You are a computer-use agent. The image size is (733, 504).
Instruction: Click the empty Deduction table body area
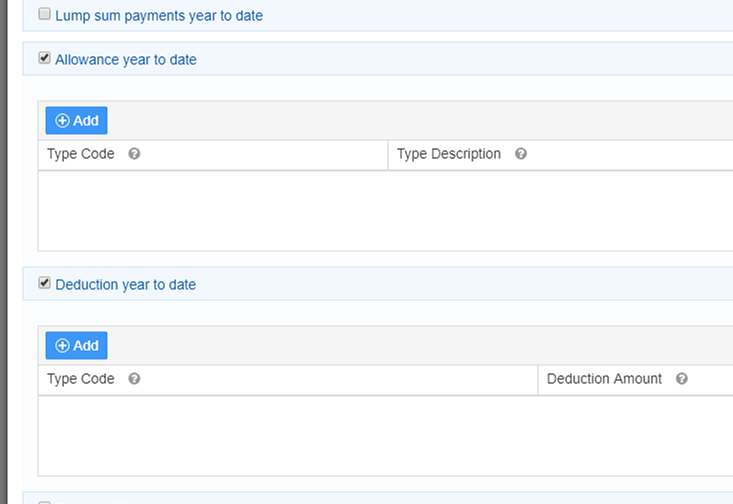click(385, 435)
